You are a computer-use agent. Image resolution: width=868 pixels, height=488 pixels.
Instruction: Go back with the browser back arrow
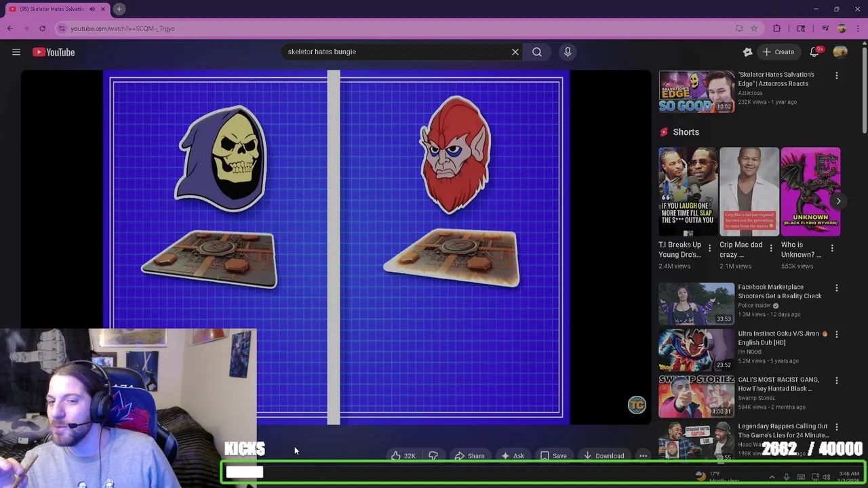pos(10,28)
